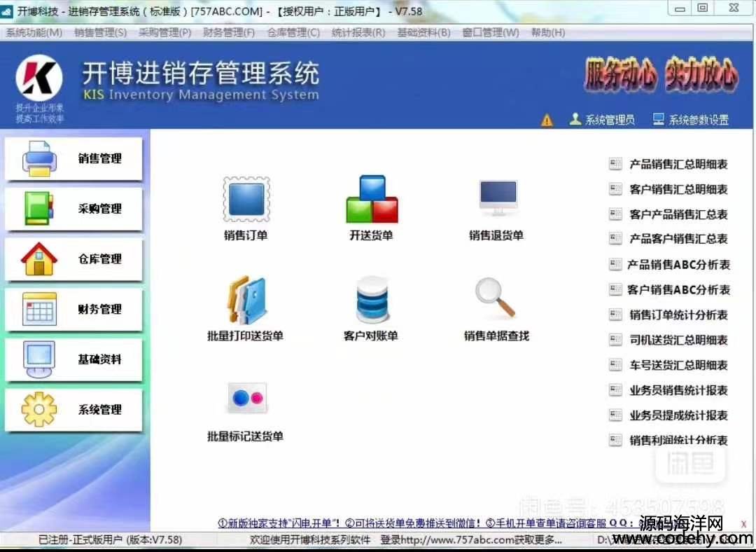Click the 系统管理员 user icon
Viewport: 756px width, 552px height.
575,118
